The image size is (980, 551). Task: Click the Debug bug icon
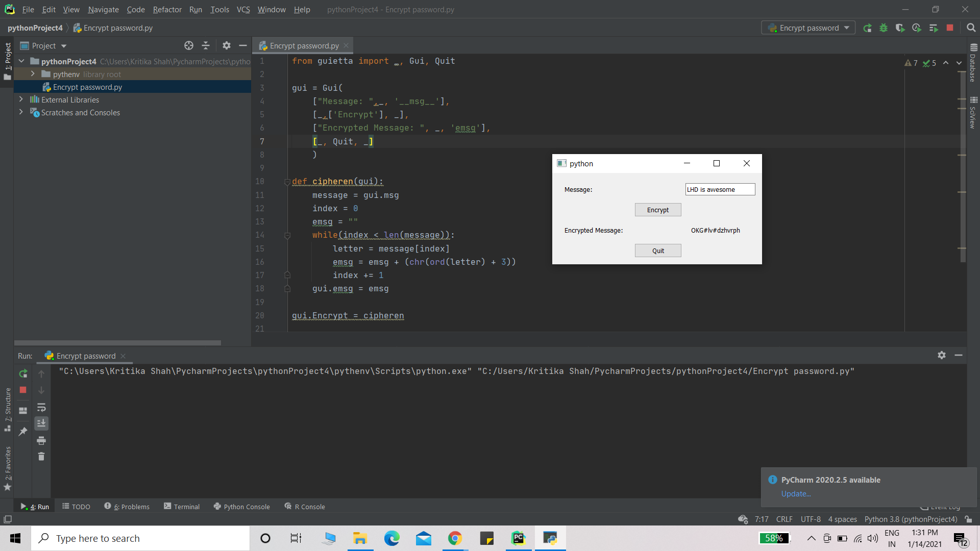tap(884, 28)
